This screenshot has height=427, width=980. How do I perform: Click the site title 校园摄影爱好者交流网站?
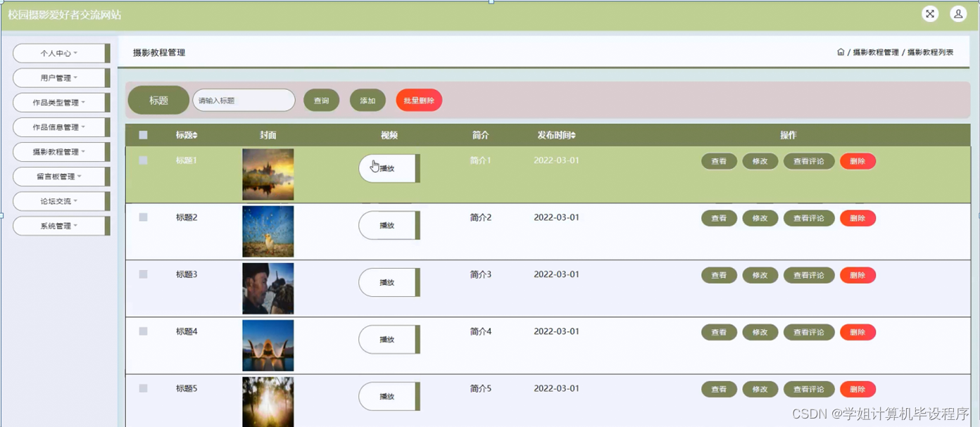click(64, 15)
